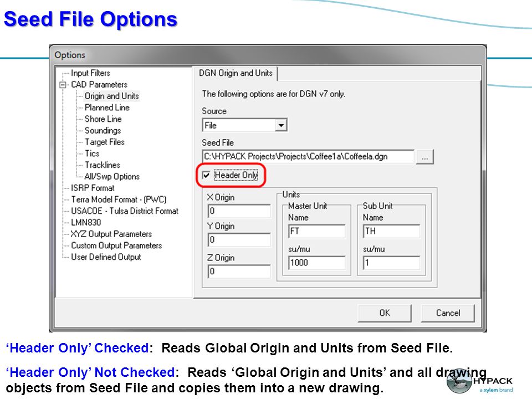Viewport: 532px width, 399px height.
Task: Select Terra Model Format - (PWC) item
Action: coord(119,199)
